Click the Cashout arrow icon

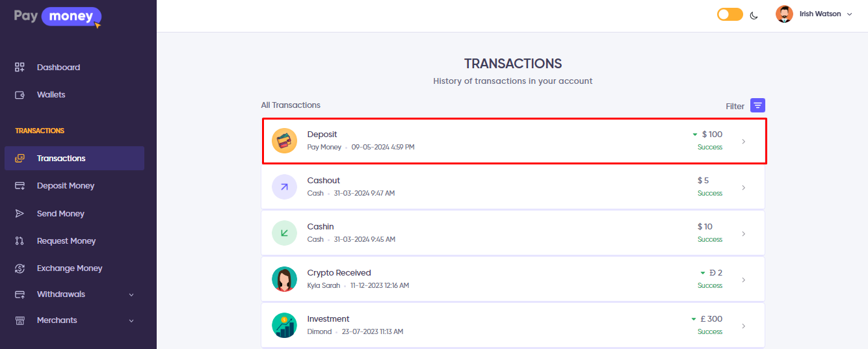(x=284, y=187)
